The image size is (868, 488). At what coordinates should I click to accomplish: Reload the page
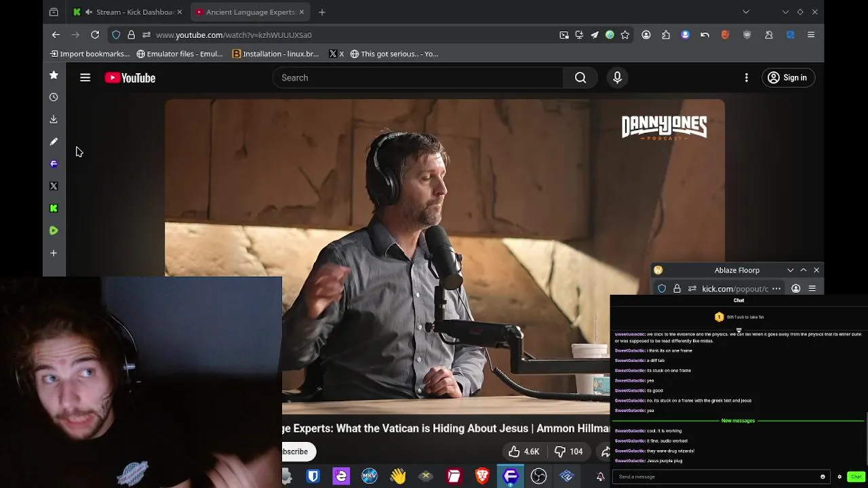click(x=95, y=35)
